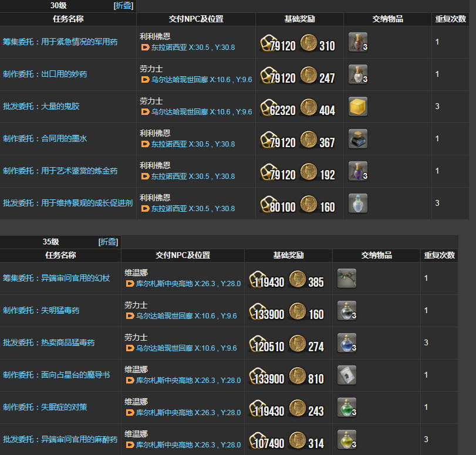Click the red potion icon in 军用药 row
Screen dimensions: 476x455
(x=357, y=42)
